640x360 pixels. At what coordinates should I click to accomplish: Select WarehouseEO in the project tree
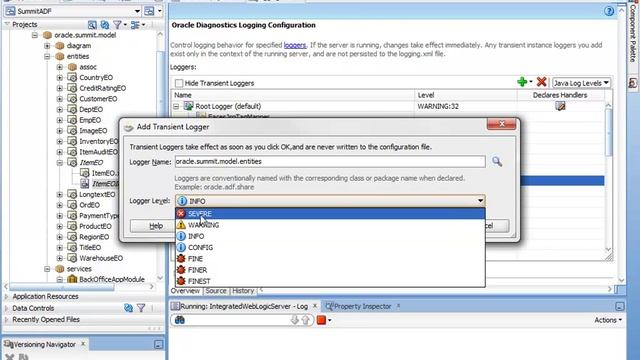pos(101,258)
